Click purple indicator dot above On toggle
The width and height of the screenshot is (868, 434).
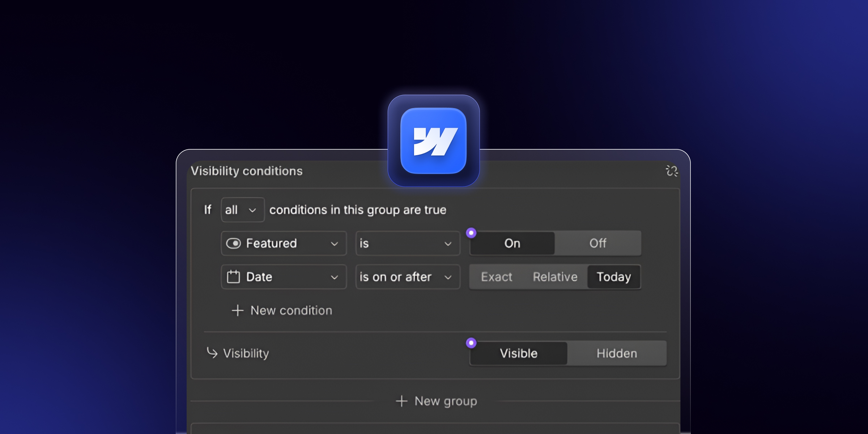coord(471,233)
